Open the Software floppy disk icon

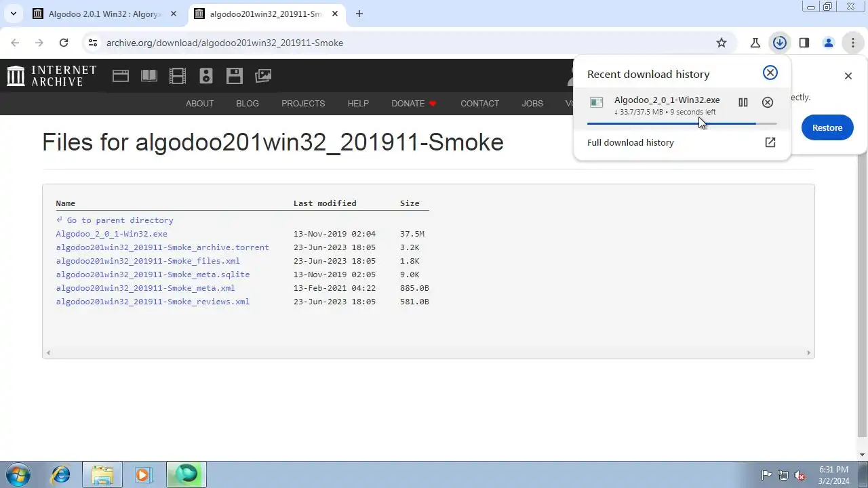(235, 76)
